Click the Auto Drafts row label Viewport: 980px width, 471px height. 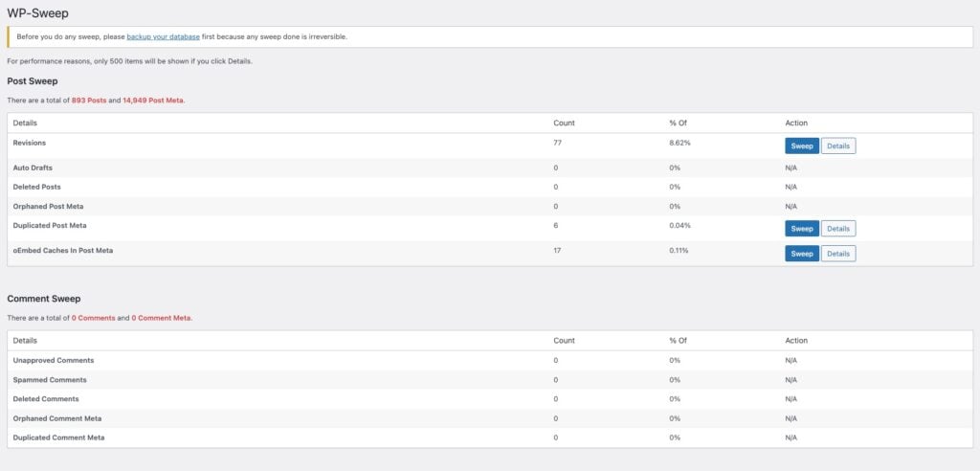[33, 168]
